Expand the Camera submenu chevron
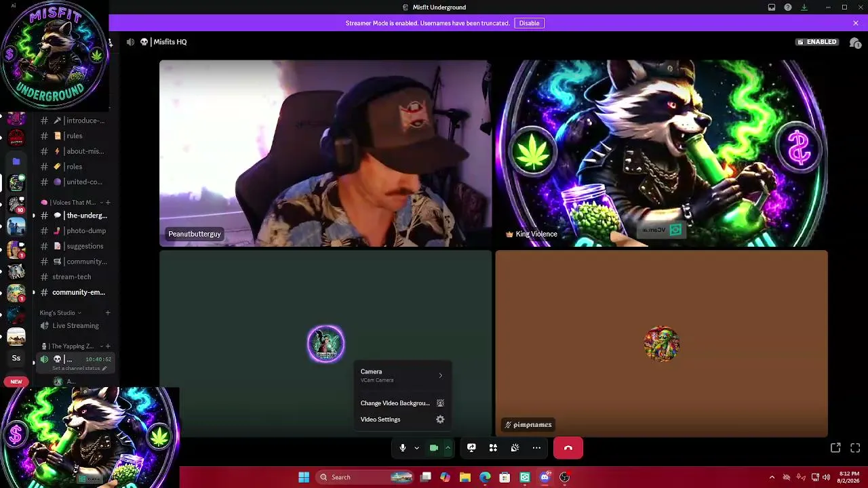Image resolution: width=868 pixels, height=488 pixels. point(440,375)
